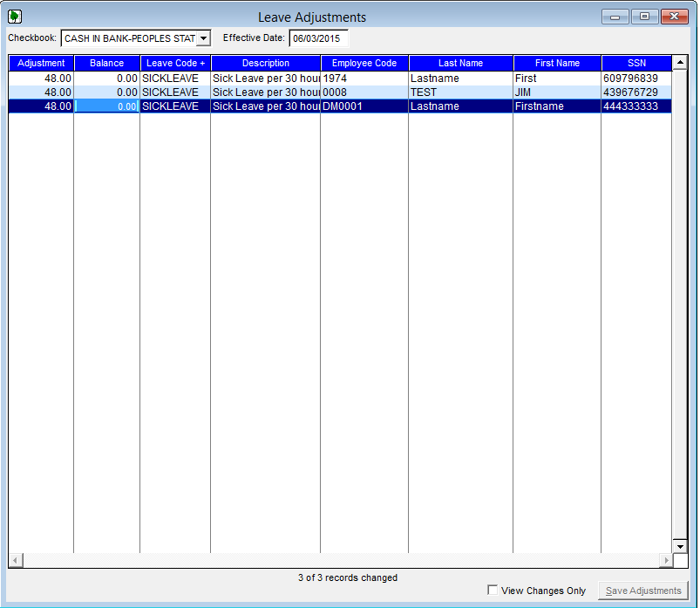Select Balance 0.00 for employee 1974
This screenshot has width=700, height=608.
[106, 79]
